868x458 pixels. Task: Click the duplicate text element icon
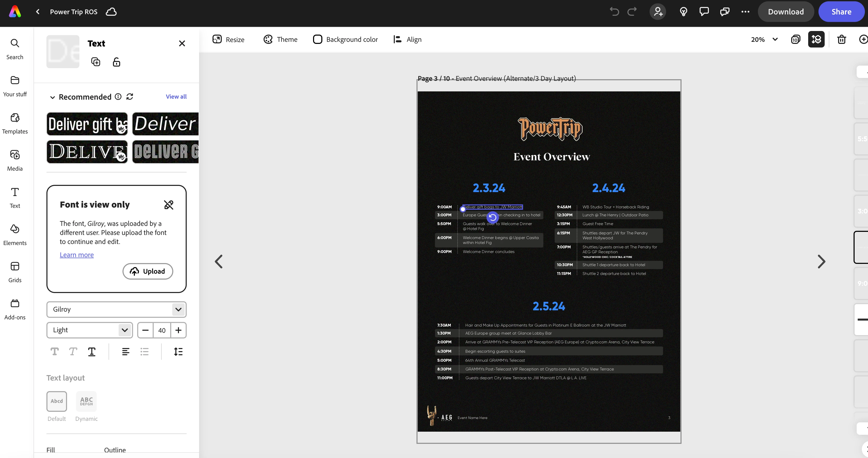pyautogui.click(x=96, y=62)
